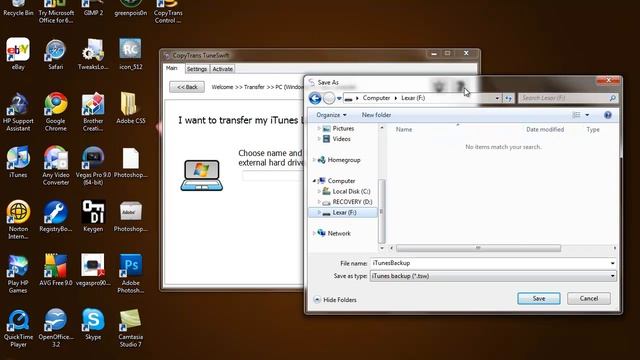Open the eBay desktop shortcut

click(x=18, y=54)
